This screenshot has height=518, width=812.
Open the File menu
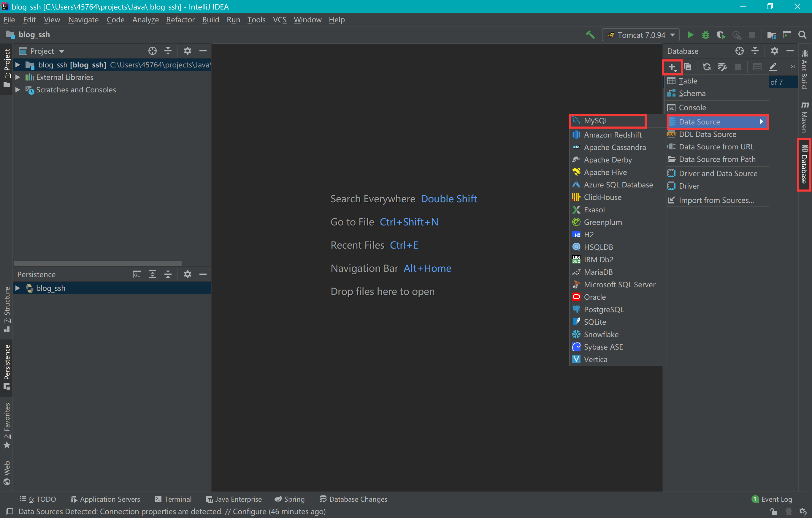point(9,20)
